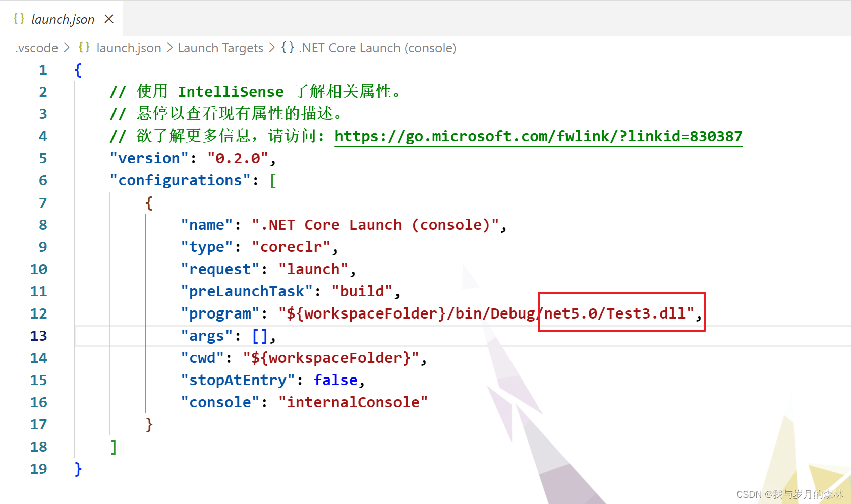Select Launch Targets in the breadcrumb

click(x=220, y=47)
